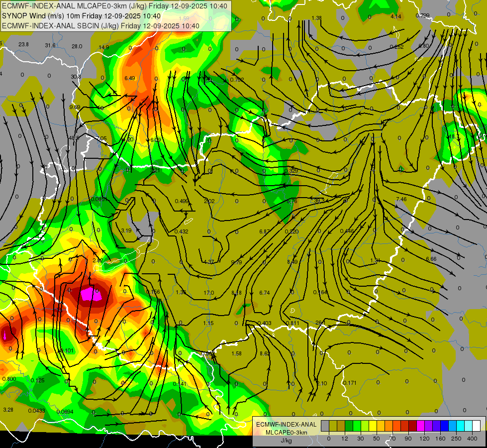Click the map value 0.164
487x448 pixels.
320,292
